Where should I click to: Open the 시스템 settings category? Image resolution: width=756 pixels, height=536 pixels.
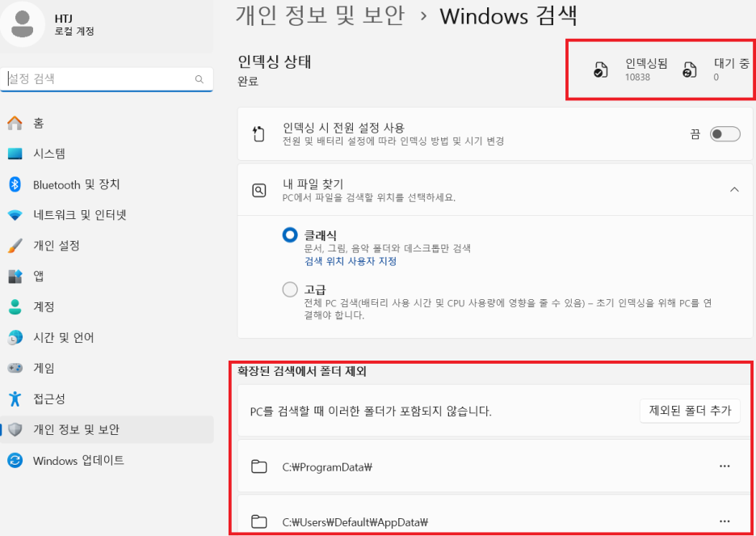[107, 154]
